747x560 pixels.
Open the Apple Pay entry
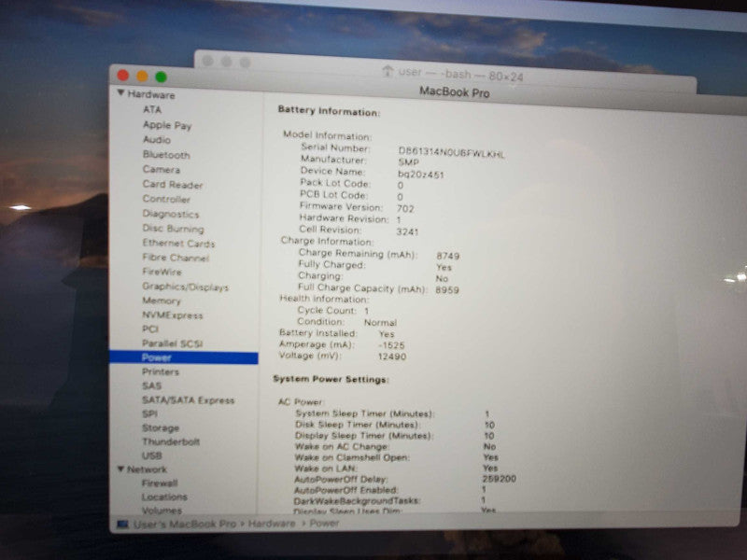[167, 125]
